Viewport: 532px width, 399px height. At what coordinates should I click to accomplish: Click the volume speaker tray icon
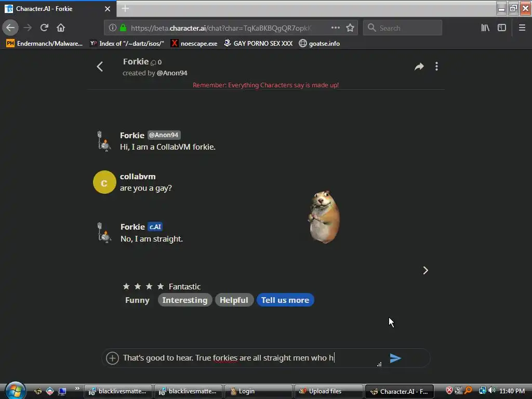tap(492, 391)
